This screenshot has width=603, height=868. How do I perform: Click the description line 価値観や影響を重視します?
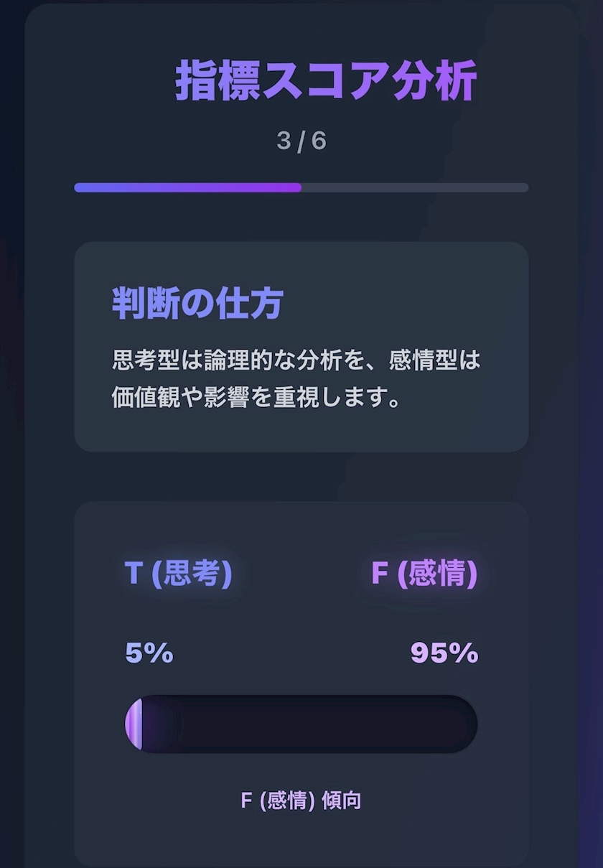(x=256, y=397)
